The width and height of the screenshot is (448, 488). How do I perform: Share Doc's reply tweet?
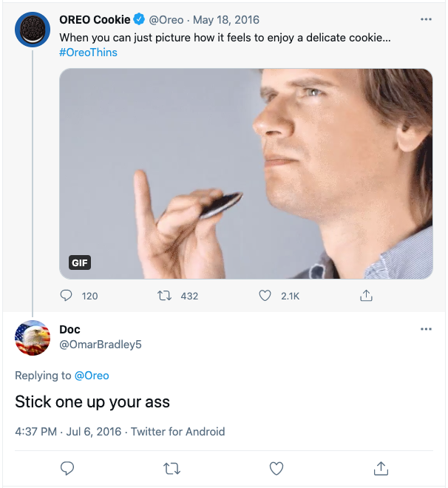point(381,468)
